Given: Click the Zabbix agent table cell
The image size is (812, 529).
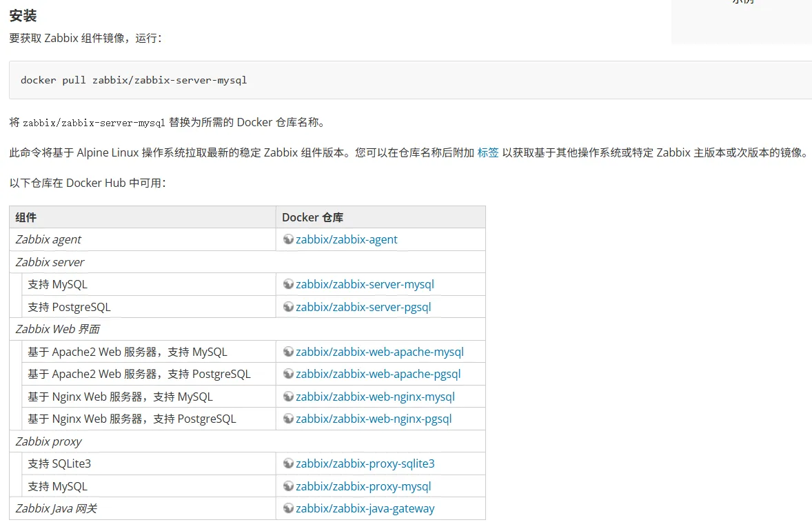Looking at the screenshot, I should (x=143, y=239).
